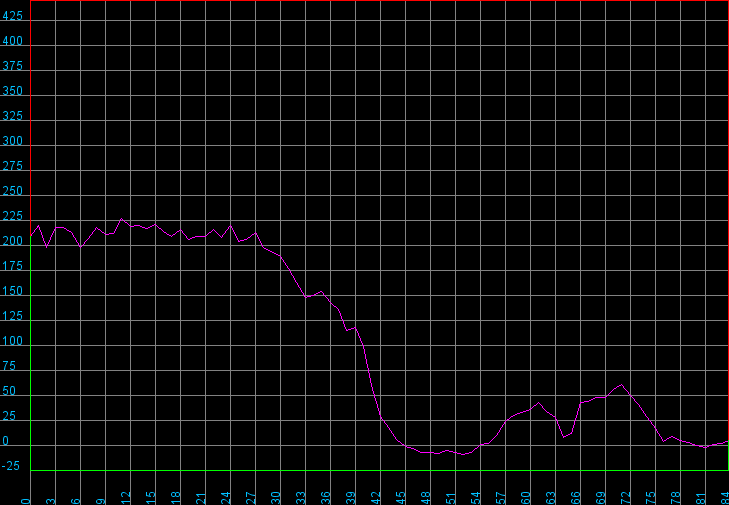Select the 75 label on the horizontal axis
The image size is (729, 505).
pos(651,498)
